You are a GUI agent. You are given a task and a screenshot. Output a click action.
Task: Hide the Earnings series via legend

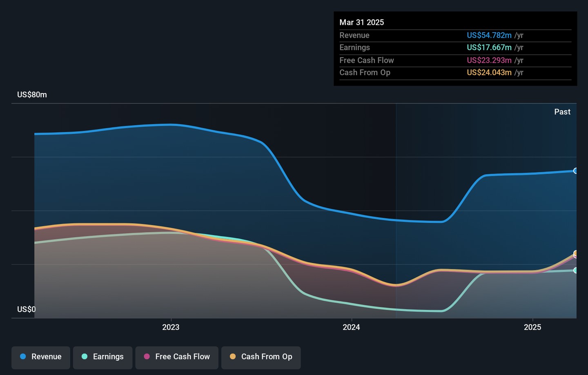tap(102, 357)
